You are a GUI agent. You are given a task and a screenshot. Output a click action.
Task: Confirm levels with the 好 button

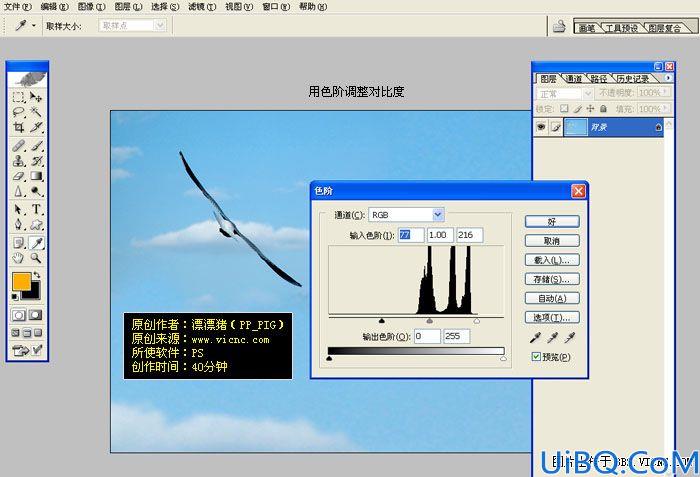click(552, 222)
